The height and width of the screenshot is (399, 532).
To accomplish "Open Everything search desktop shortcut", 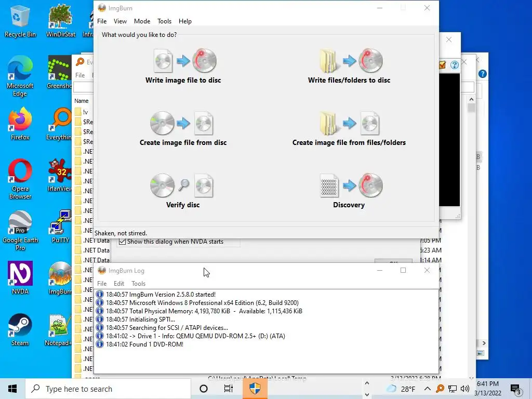I will tap(59, 124).
